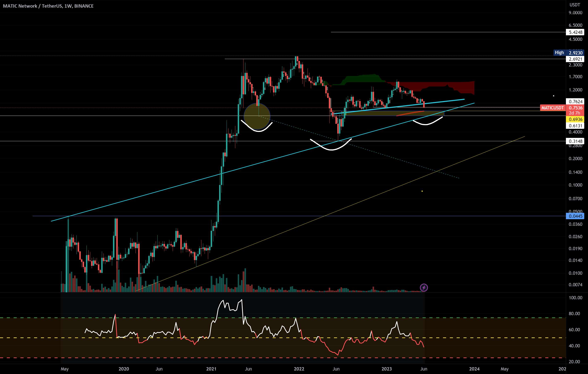Click the 0.6131 price label
588x374 pixels.
coord(575,126)
